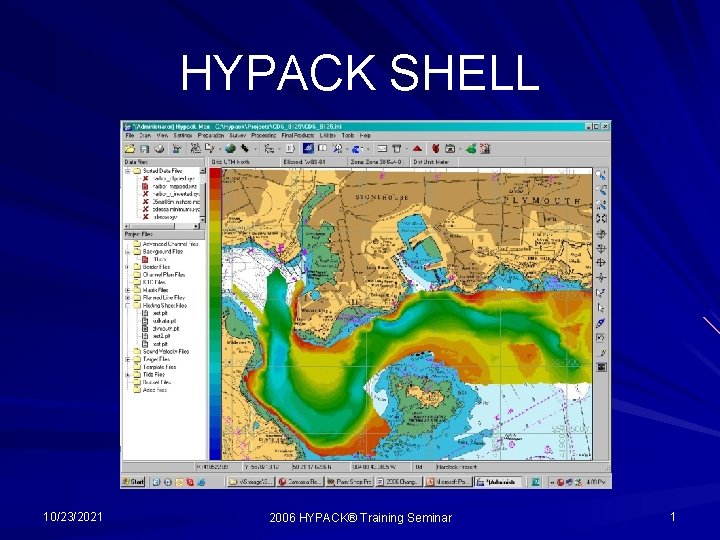Screen dimensions: 720x540
Task: Click the open project folder toolbar icon
Action: pos(130,148)
